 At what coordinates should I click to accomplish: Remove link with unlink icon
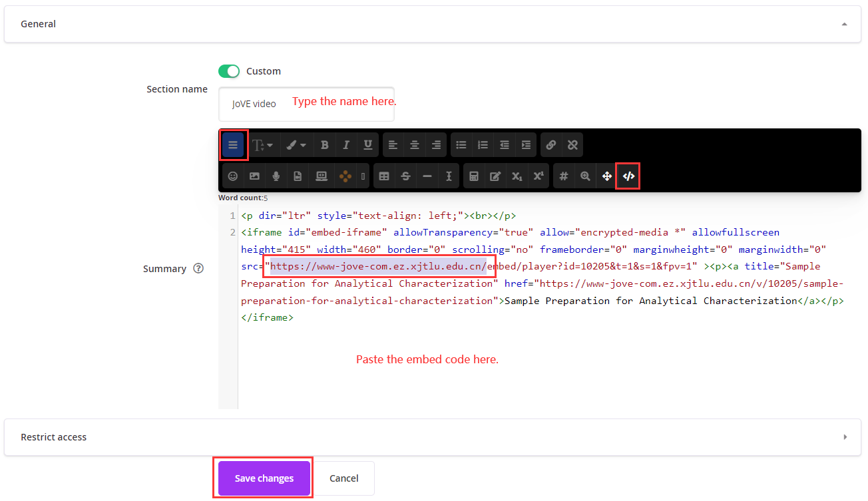[x=572, y=145]
